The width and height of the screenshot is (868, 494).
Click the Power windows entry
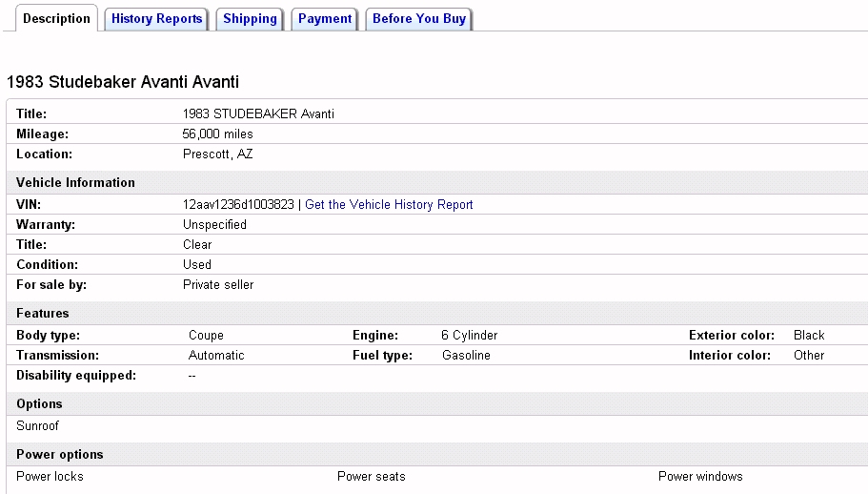click(700, 477)
